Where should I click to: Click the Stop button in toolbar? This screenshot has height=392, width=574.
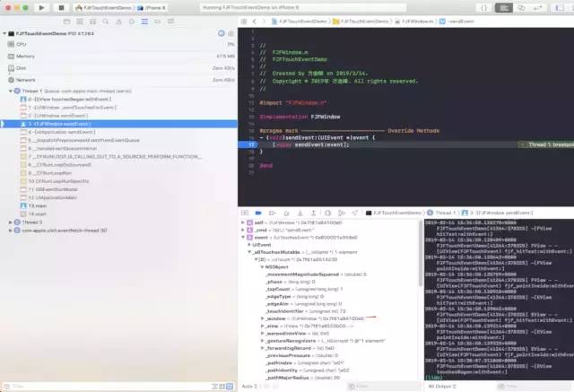tap(61, 8)
